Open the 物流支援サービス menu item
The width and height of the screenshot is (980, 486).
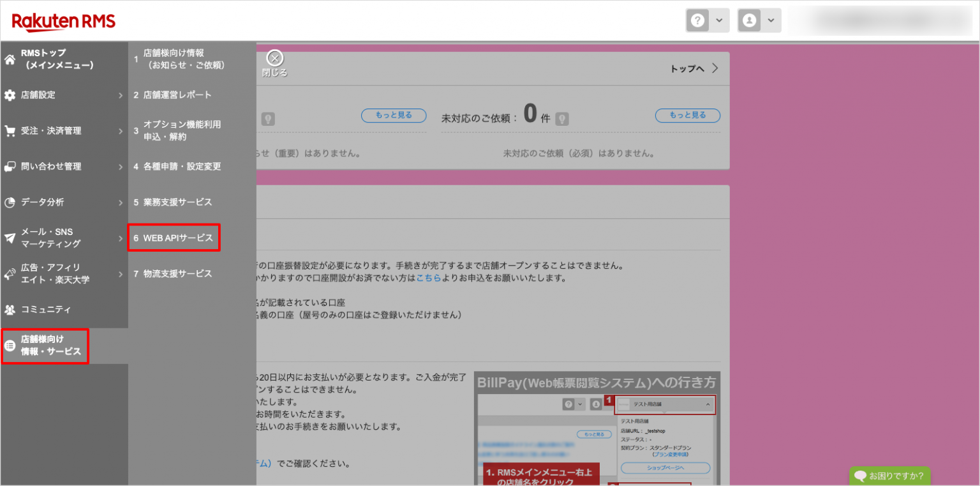click(172, 273)
